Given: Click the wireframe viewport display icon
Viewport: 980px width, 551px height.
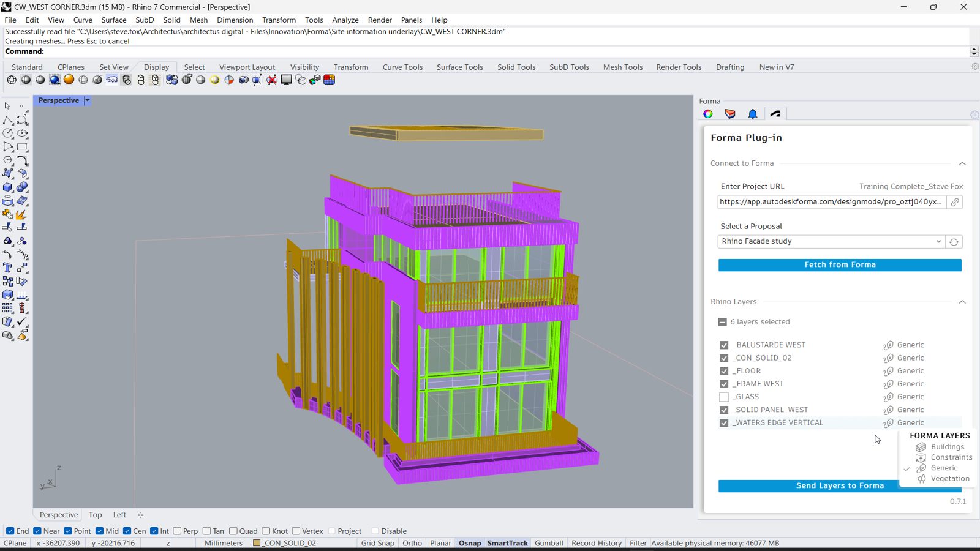Looking at the screenshot, I should 12,80.
